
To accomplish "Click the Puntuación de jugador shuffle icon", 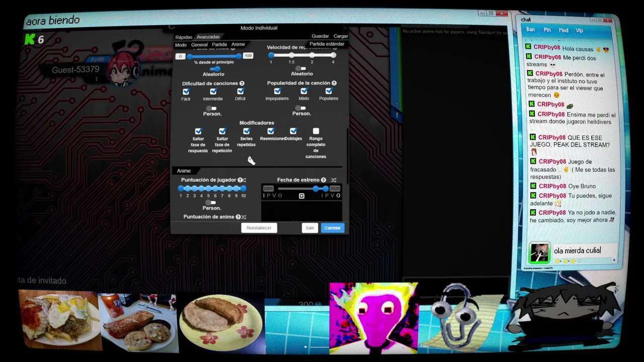I will click(245, 180).
